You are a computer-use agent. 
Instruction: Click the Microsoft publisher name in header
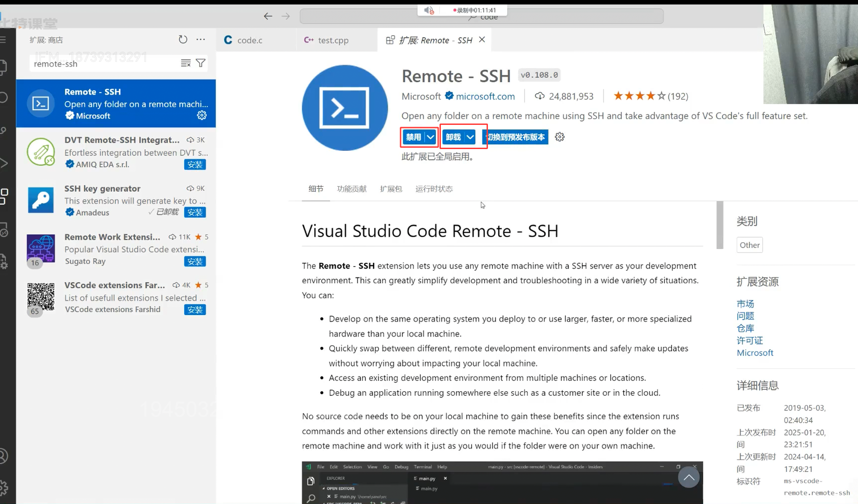[x=421, y=96]
